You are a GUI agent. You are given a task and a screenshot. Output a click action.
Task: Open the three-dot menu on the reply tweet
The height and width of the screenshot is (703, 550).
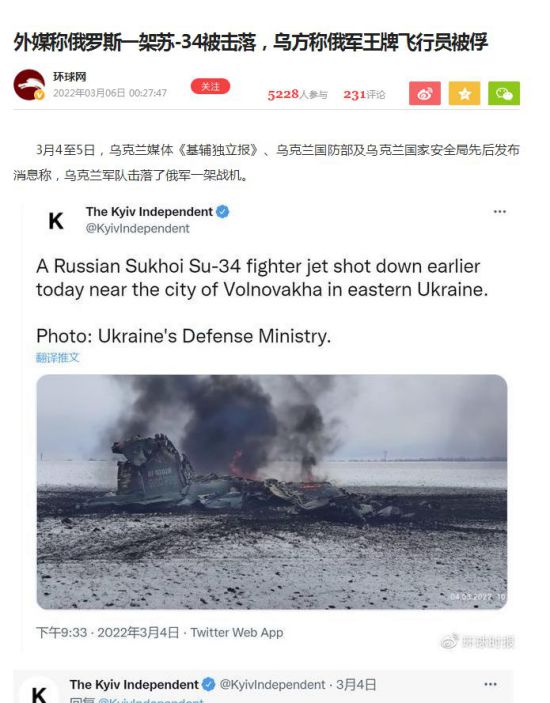pos(490,684)
